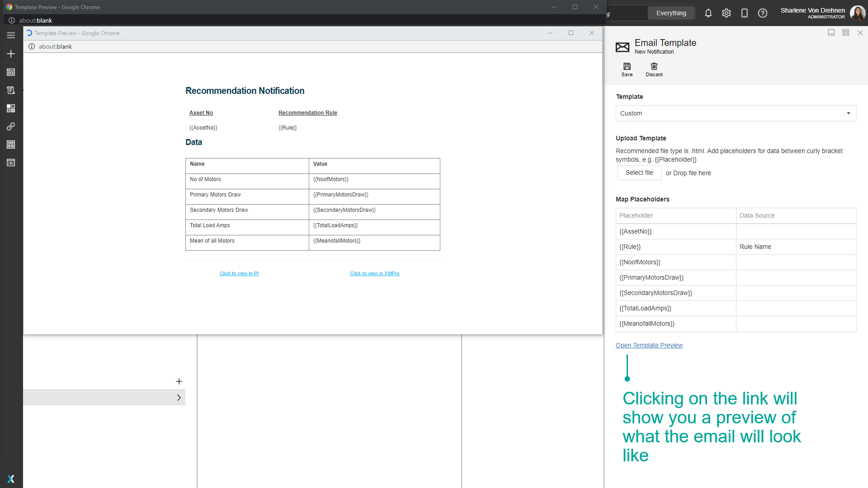Click the XMPro logo at sidebar bottom
Image resolution: width=868 pixels, height=488 pixels.
(11, 479)
